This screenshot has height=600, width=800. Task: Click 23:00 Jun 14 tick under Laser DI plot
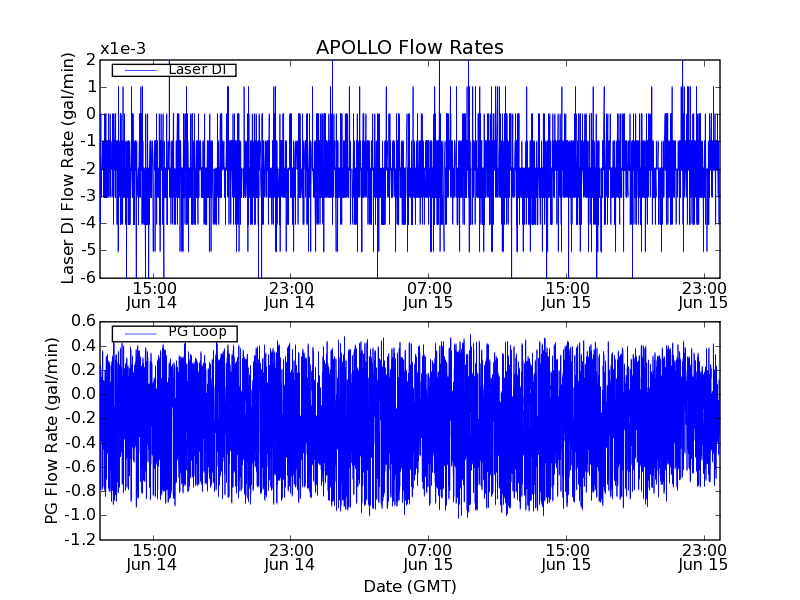(290, 295)
